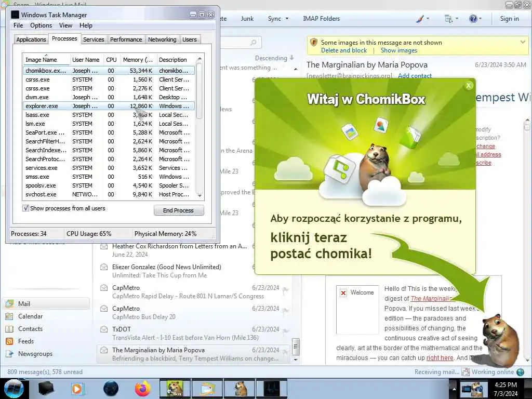Flag the CapMetro Bus Delay 20 message
This screenshot has height=399, width=532.
coord(286,311)
